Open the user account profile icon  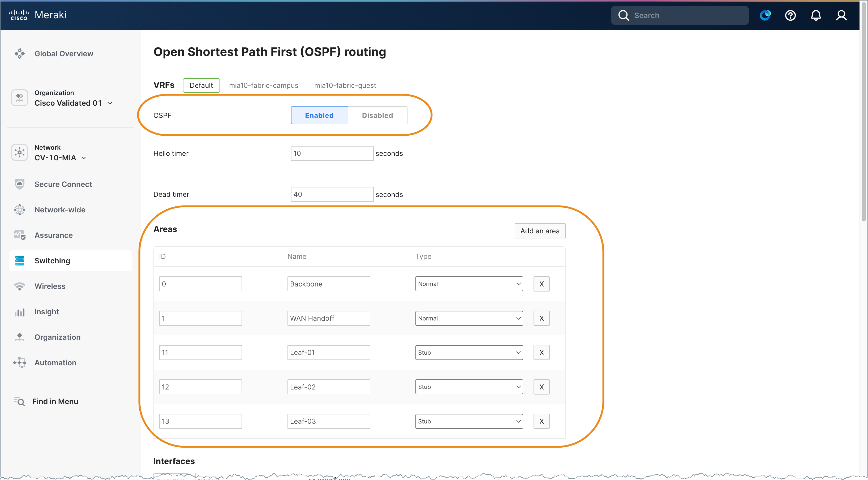click(841, 15)
